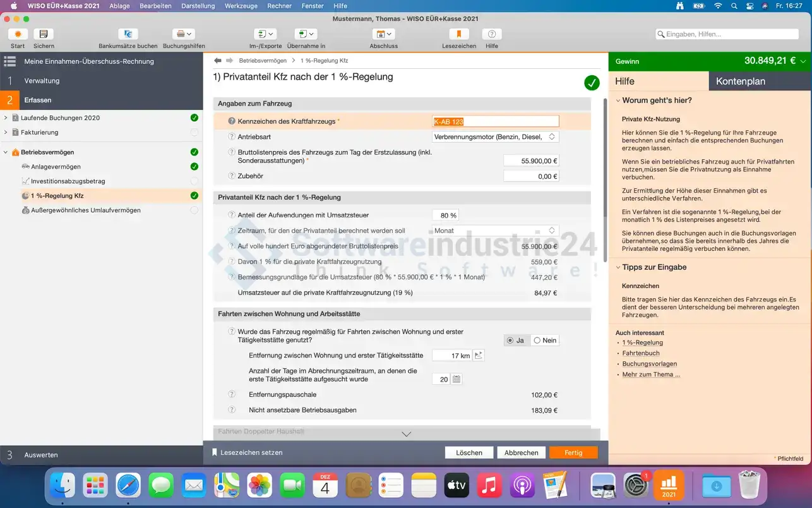Click the orange Fertig button

pos(573,452)
